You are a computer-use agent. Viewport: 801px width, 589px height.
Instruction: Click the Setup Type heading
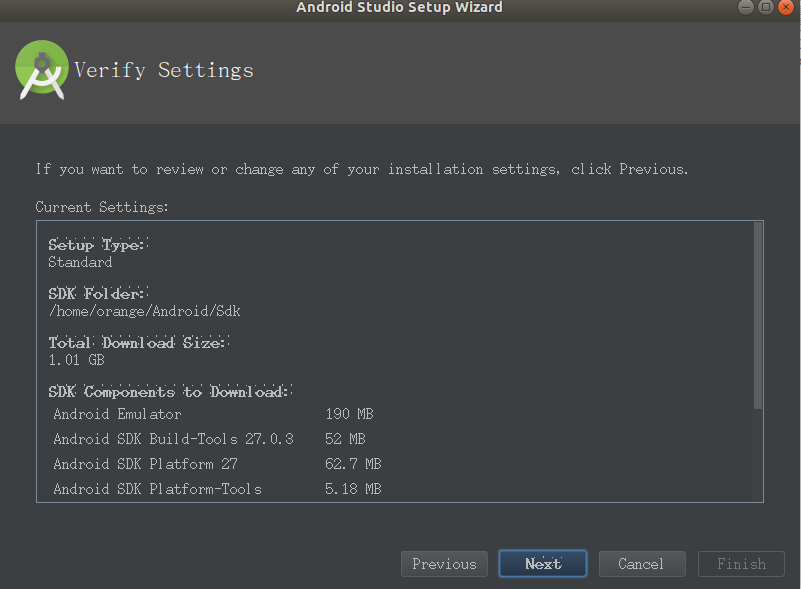point(98,245)
